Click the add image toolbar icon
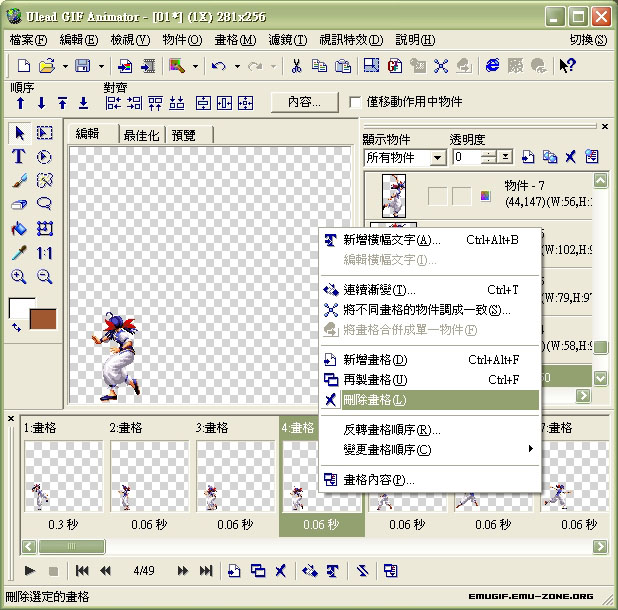This screenshot has height=610, width=618. [125, 65]
